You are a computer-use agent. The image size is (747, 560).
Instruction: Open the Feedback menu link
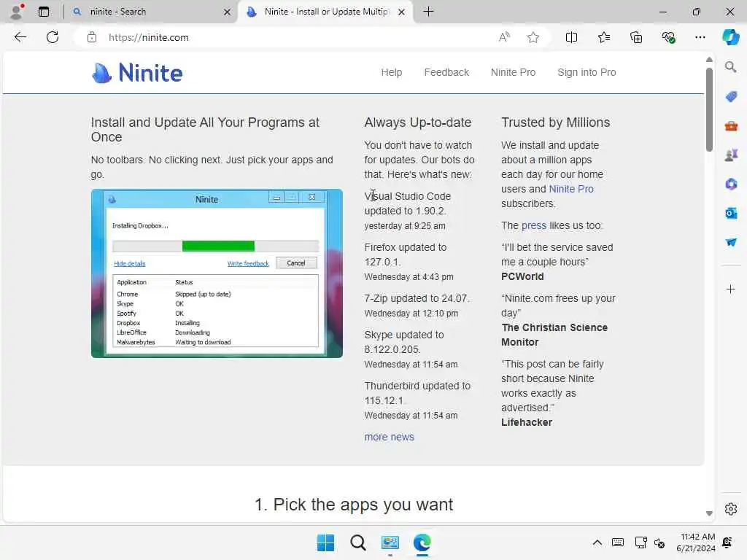(x=446, y=72)
